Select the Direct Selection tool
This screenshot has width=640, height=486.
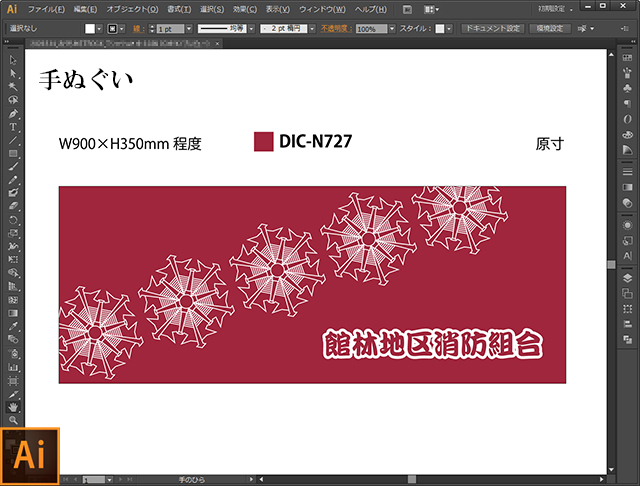14,74
